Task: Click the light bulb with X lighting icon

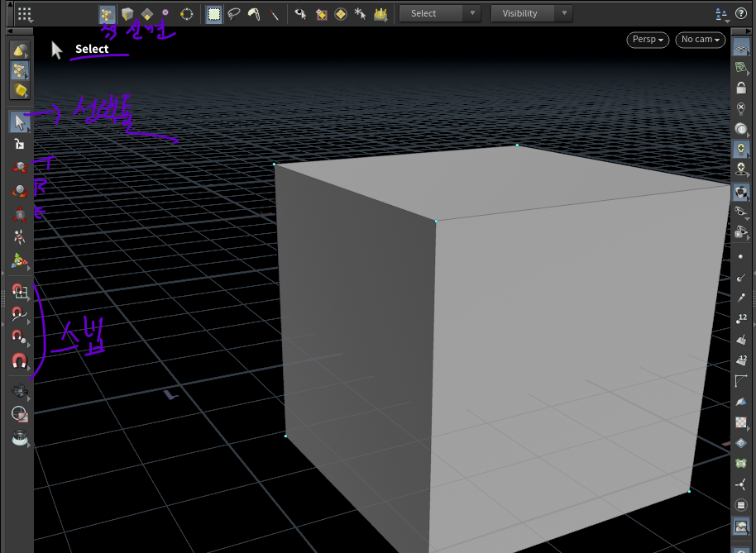Action: [741, 108]
